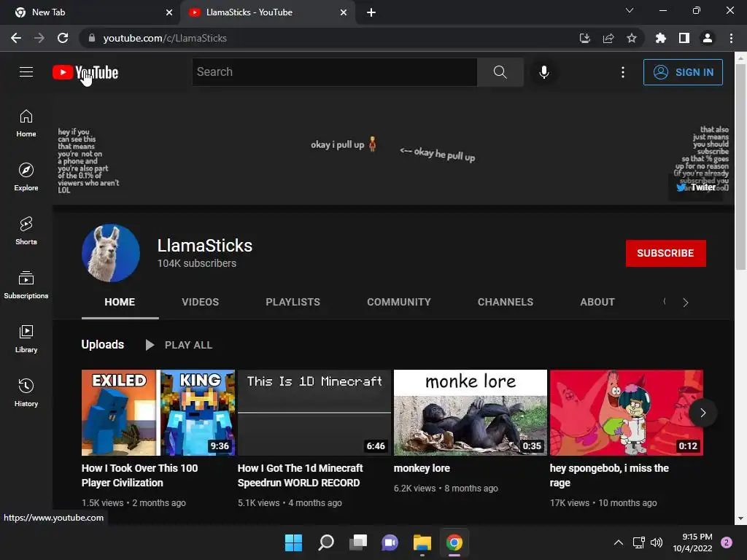Open the monkey lore video title
Screen dimensions: 747x560
tap(422, 468)
